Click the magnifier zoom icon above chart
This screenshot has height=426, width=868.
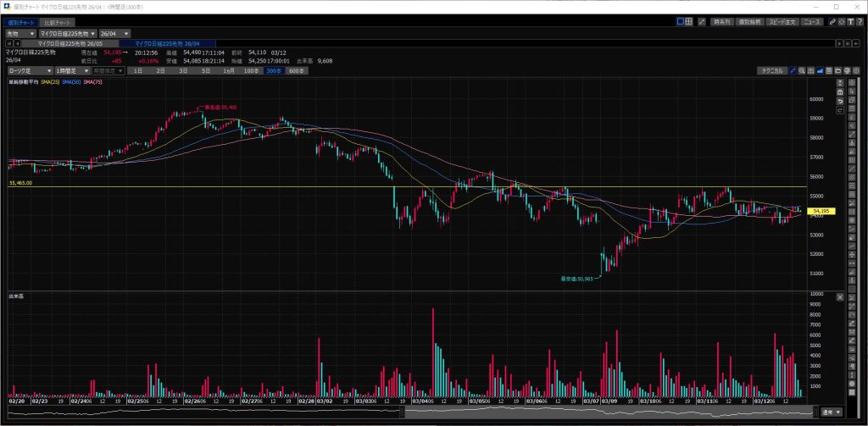coord(803,71)
